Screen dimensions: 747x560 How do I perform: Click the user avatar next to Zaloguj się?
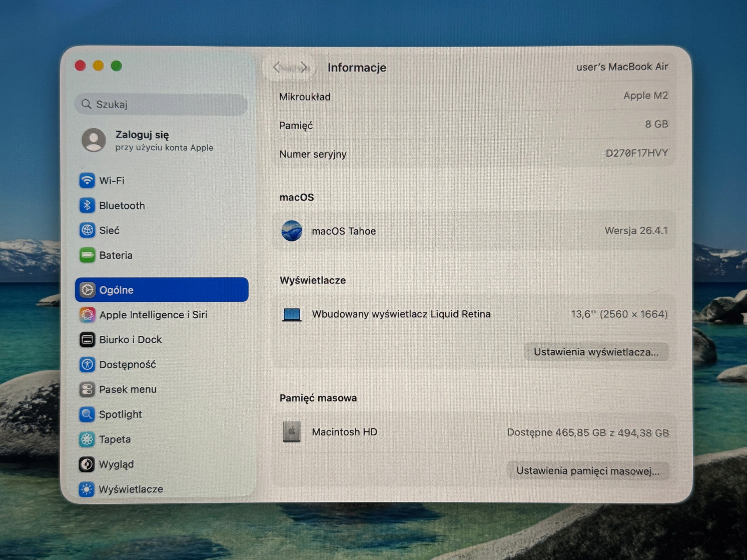click(x=94, y=140)
